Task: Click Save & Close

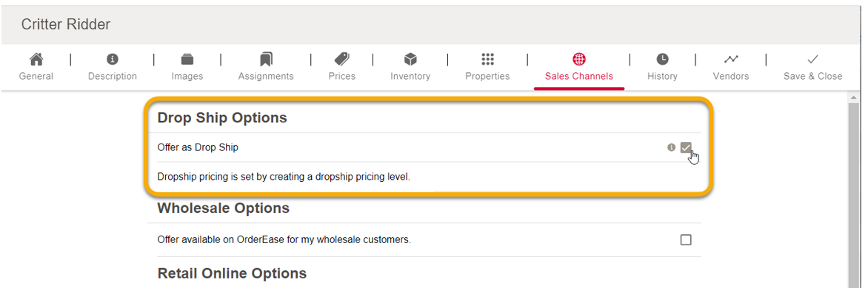Action: (x=813, y=76)
